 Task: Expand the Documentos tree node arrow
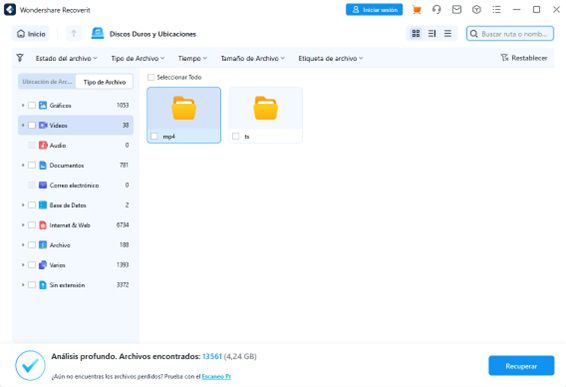point(23,165)
